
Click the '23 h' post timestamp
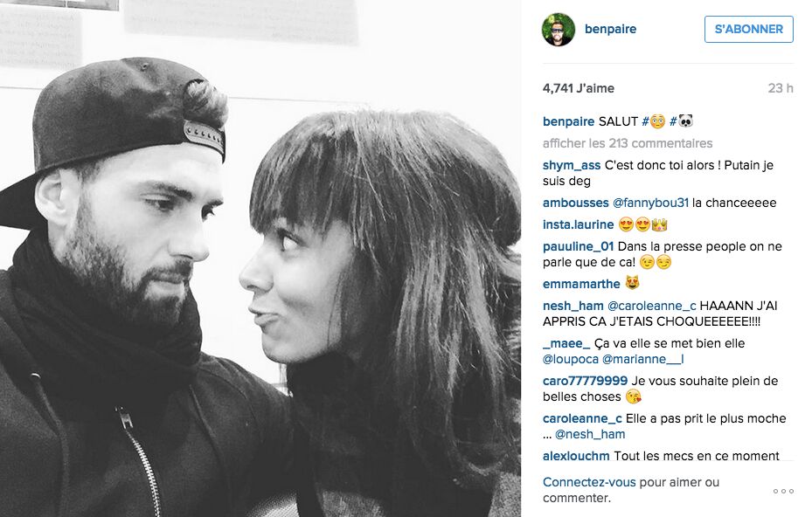[x=781, y=88]
